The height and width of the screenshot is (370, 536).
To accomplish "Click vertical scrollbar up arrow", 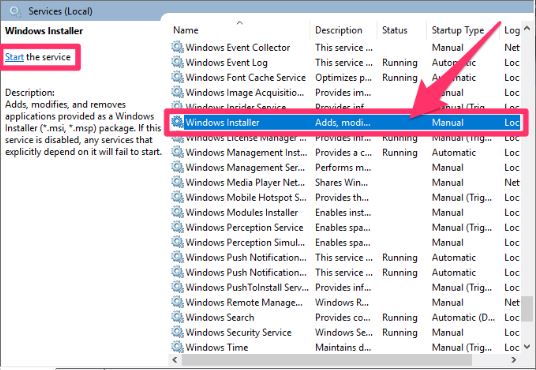I will coord(527,29).
